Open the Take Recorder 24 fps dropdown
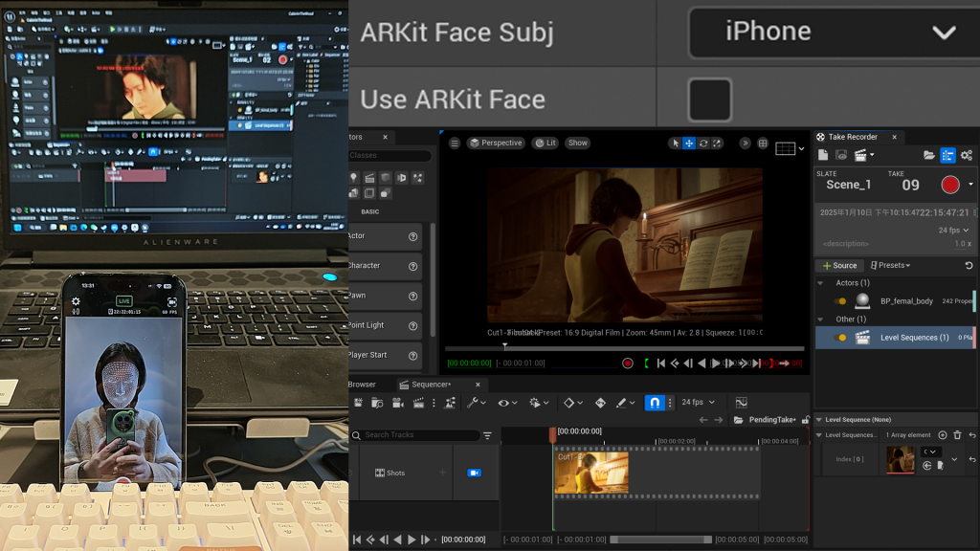Viewport: 980px width, 551px height. [x=953, y=231]
